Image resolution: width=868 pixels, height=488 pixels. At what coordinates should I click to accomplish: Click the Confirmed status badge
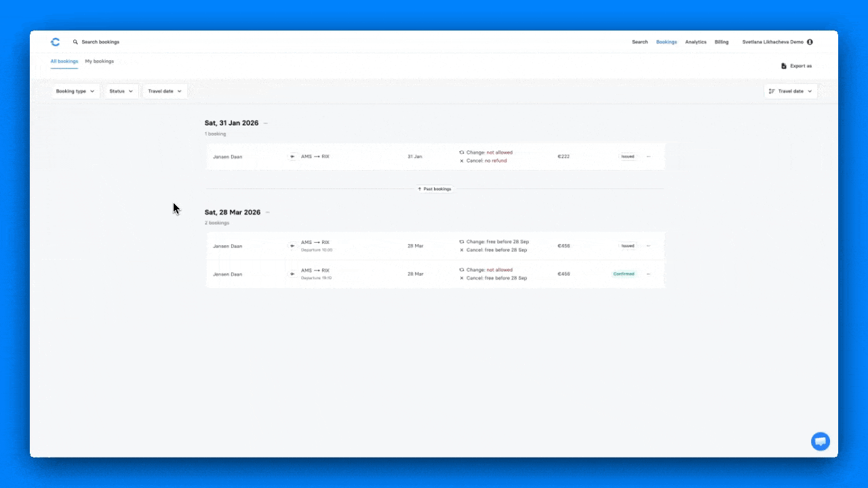tap(624, 274)
